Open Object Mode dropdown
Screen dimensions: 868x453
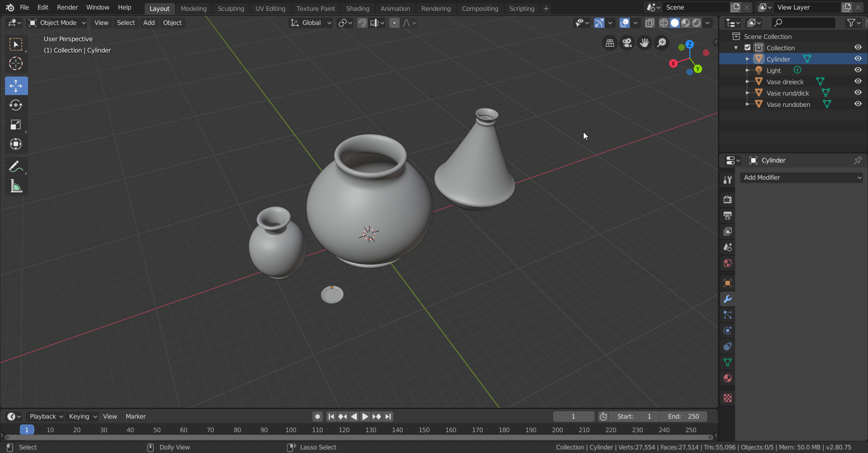[57, 23]
